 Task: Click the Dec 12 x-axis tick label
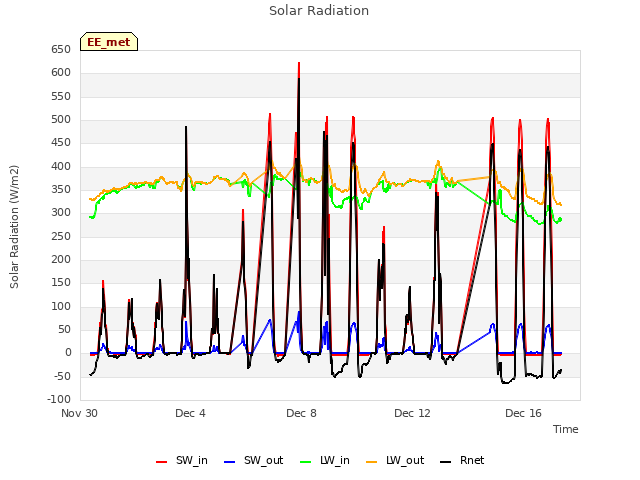(x=412, y=413)
